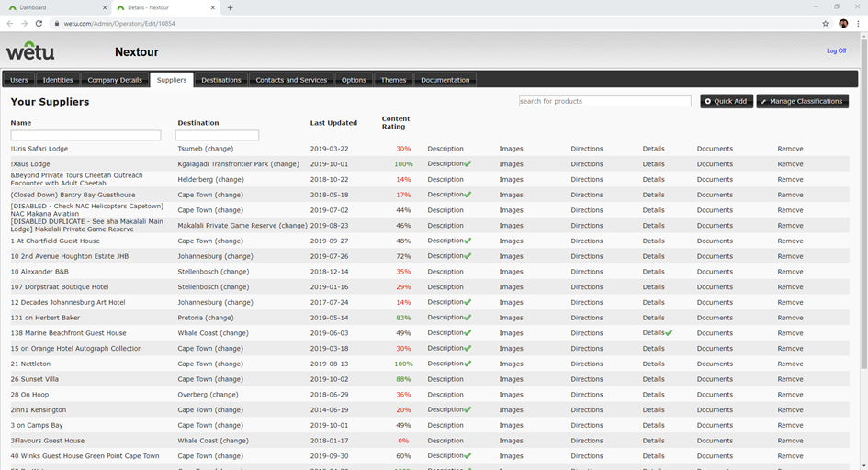View site info via padlock icon
868x470 pixels.
(56, 23)
